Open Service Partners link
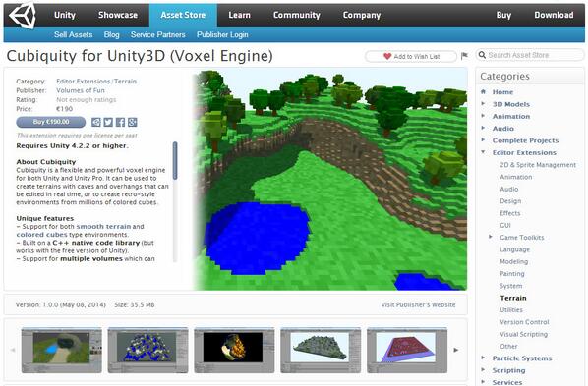Screen dimensions: 588x386 pyautogui.click(x=158, y=34)
